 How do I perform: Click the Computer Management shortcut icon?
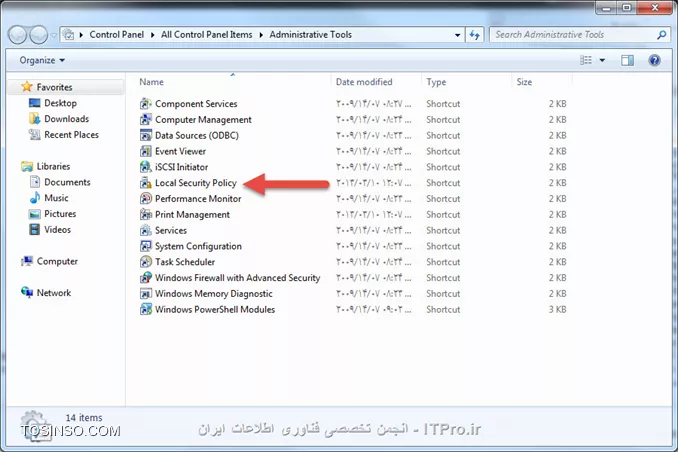pos(146,119)
